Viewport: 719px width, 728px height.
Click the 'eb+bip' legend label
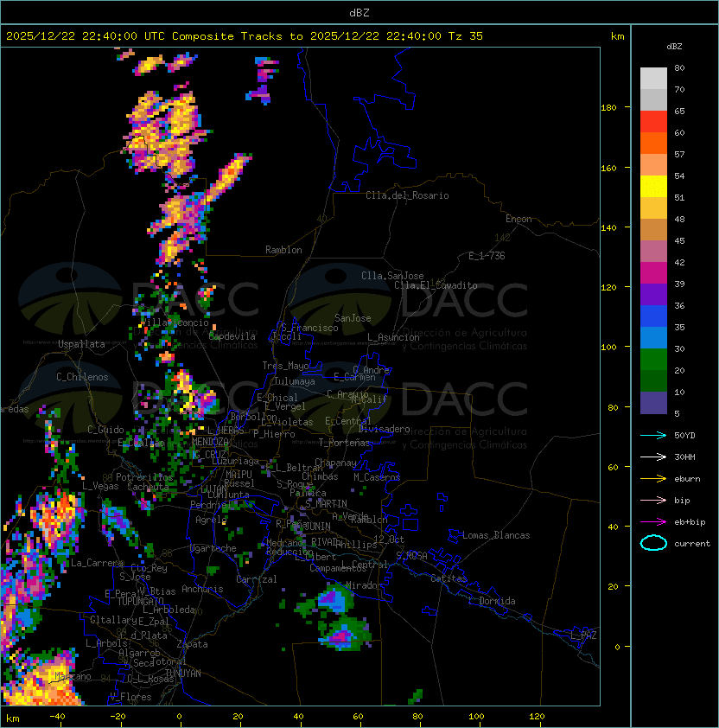(690, 522)
